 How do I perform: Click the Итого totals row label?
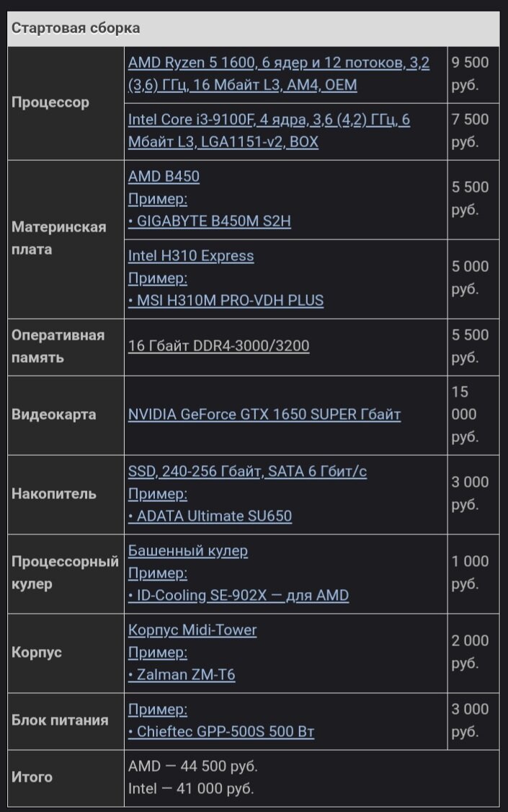[x=32, y=777]
